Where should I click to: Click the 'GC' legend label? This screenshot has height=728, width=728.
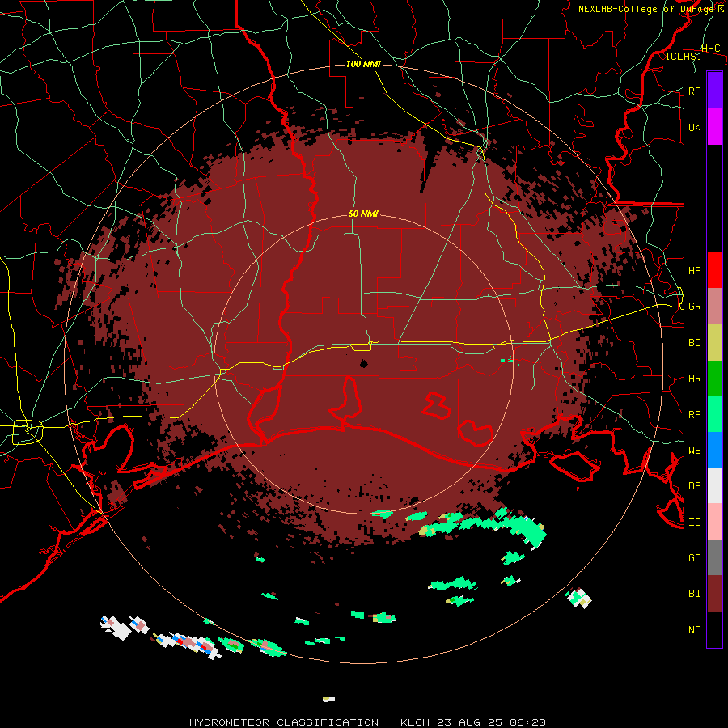point(694,558)
